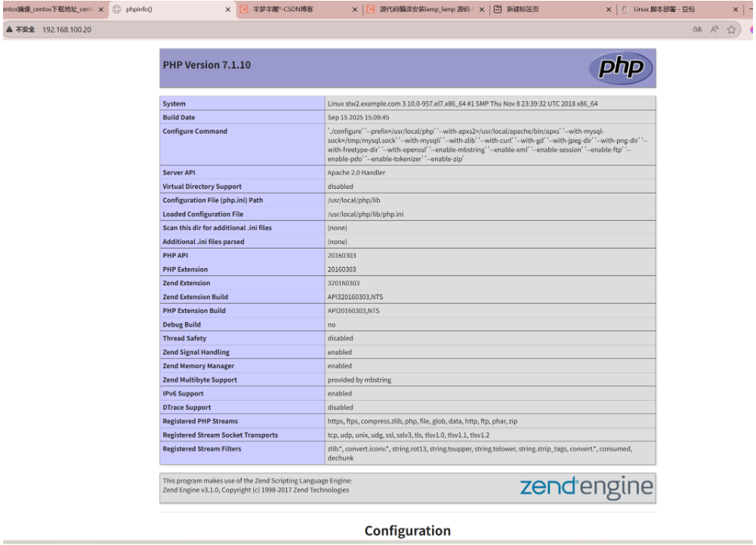Click the Linux stw2.example.com system value

tap(462, 104)
